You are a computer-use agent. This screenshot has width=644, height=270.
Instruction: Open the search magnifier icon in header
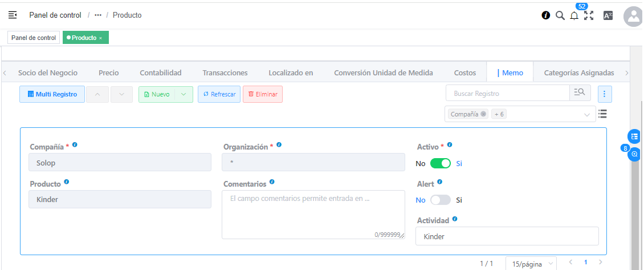coord(560,15)
